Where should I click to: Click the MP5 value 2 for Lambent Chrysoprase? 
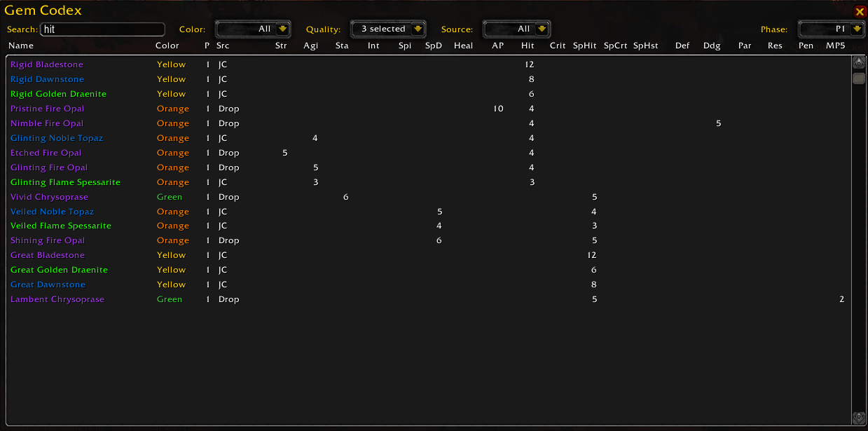click(841, 299)
